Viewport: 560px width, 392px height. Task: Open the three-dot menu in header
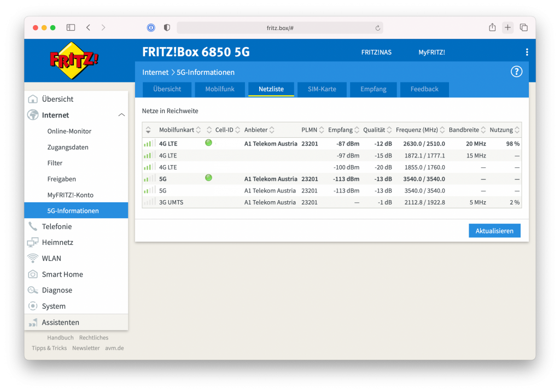pos(527,52)
